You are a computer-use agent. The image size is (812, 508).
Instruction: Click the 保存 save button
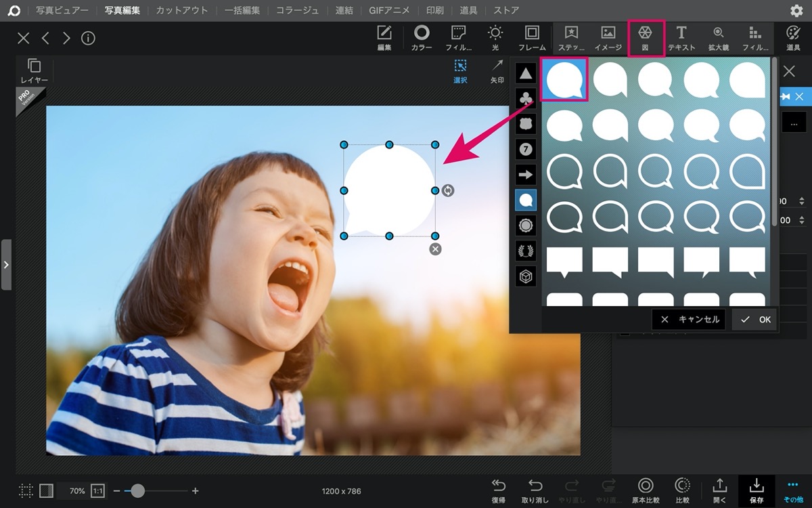pos(757,490)
